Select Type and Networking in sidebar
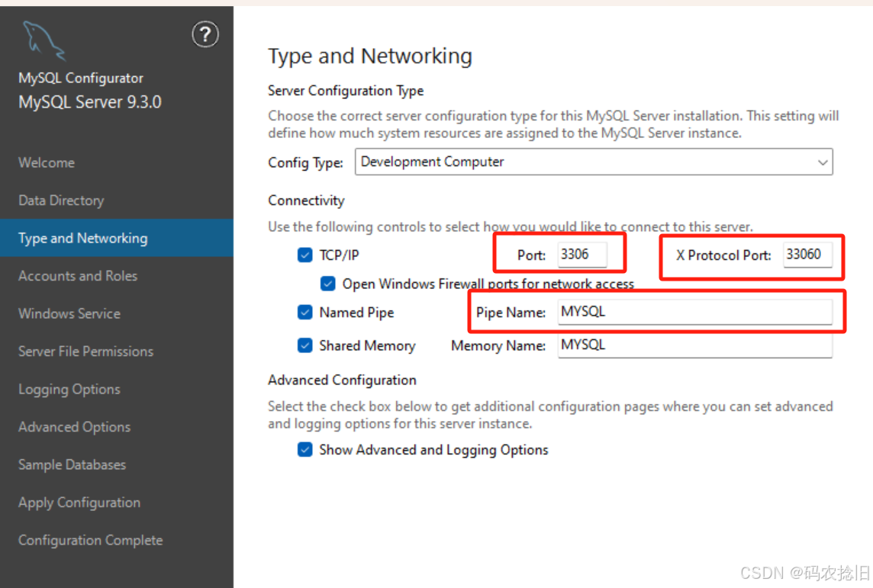Image resolution: width=873 pixels, height=588 pixels. [116, 238]
